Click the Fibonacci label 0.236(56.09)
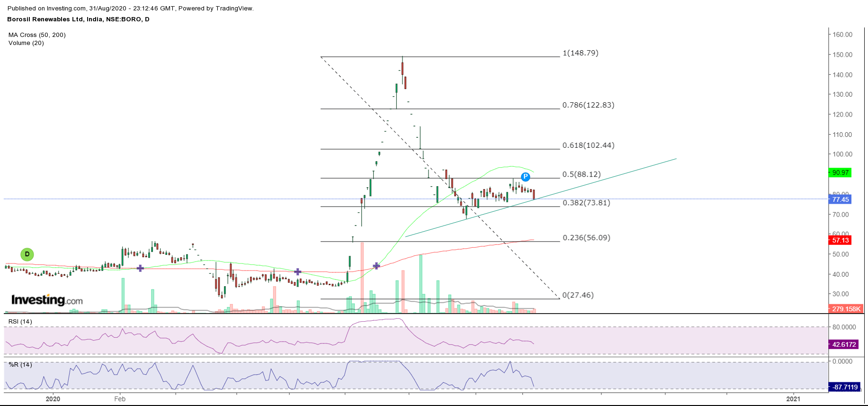Viewport: 868px width, 406px height. tap(586, 238)
